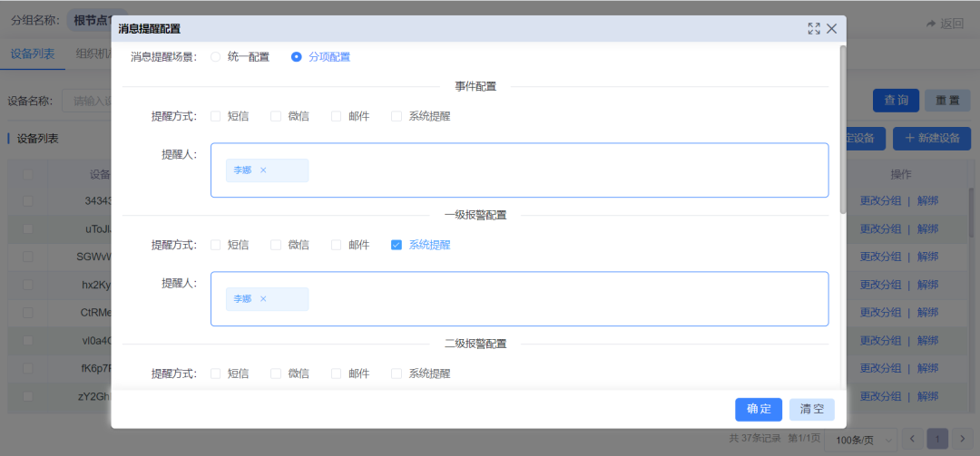This screenshot has width=980, height=456.
Task: Enable 微信 checkbox under 一级报警配置
Action: [x=276, y=245]
